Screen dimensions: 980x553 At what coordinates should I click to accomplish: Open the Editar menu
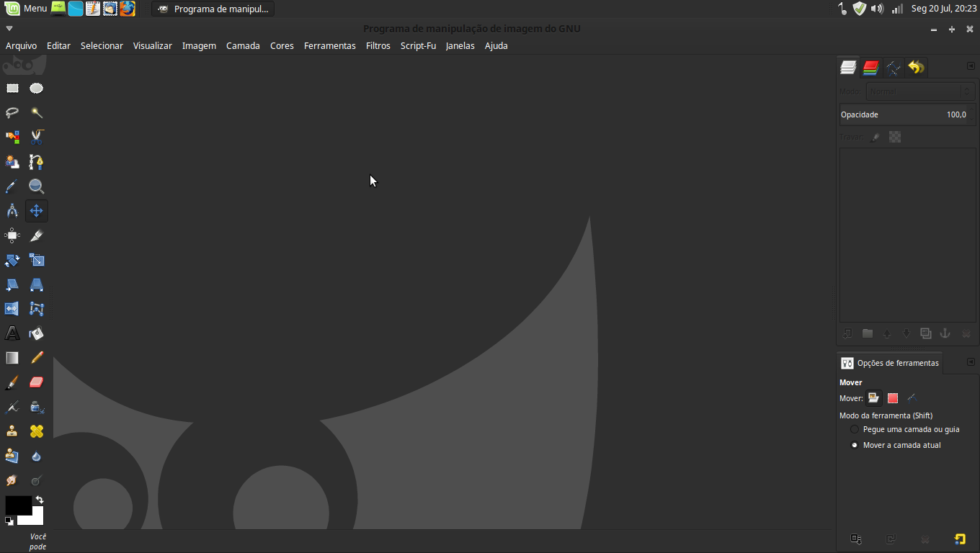tap(58, 45)
